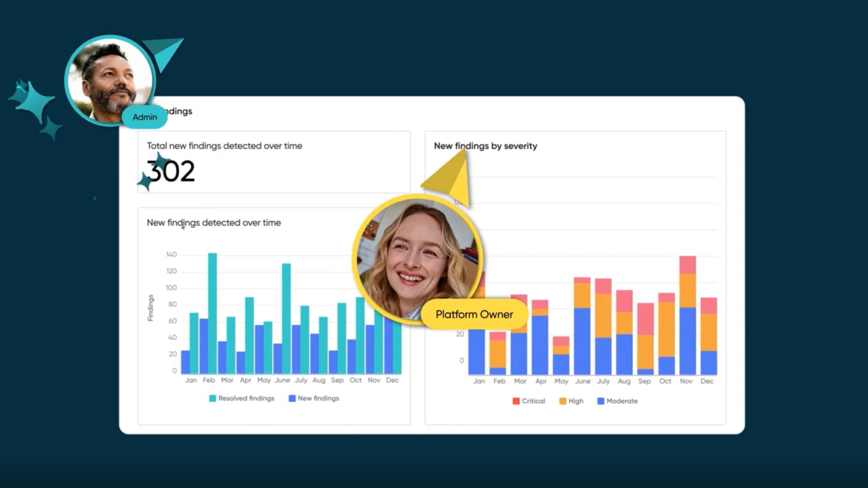Click the 302 total findings value

tap(171, 171)
